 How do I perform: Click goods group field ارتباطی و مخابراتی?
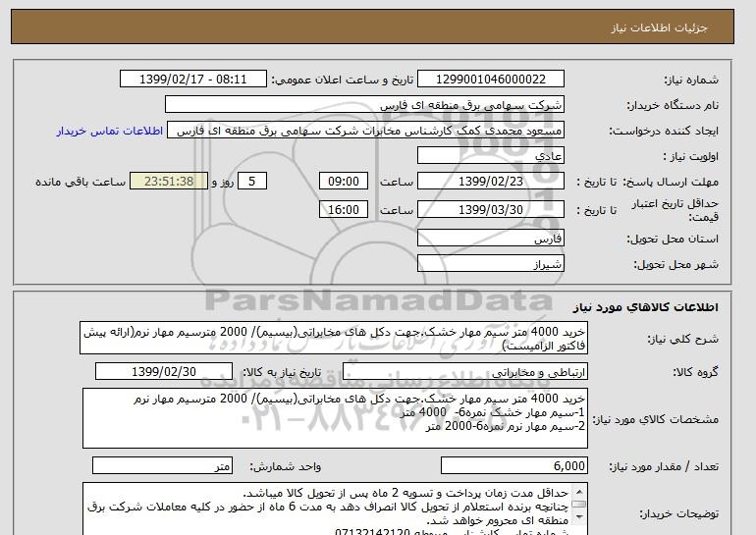point(465,372)
